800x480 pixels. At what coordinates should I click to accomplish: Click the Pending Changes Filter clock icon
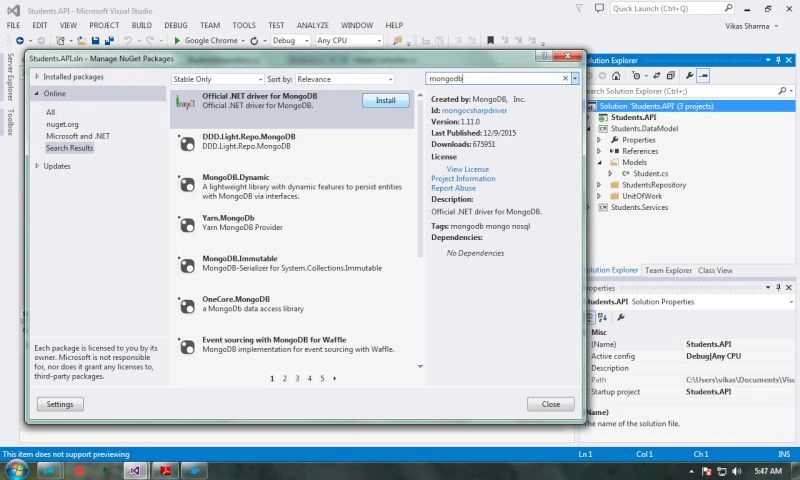636,75
